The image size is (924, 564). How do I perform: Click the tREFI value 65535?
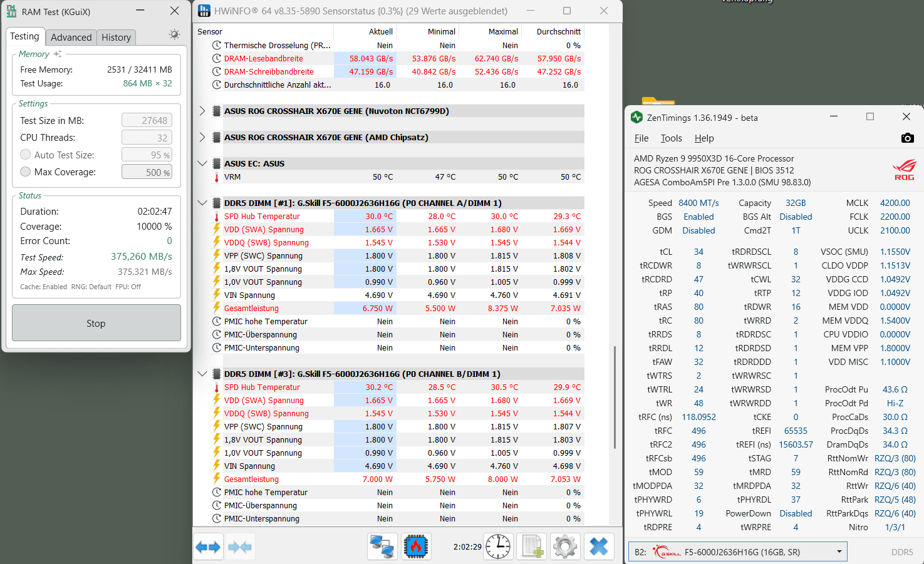796,431
